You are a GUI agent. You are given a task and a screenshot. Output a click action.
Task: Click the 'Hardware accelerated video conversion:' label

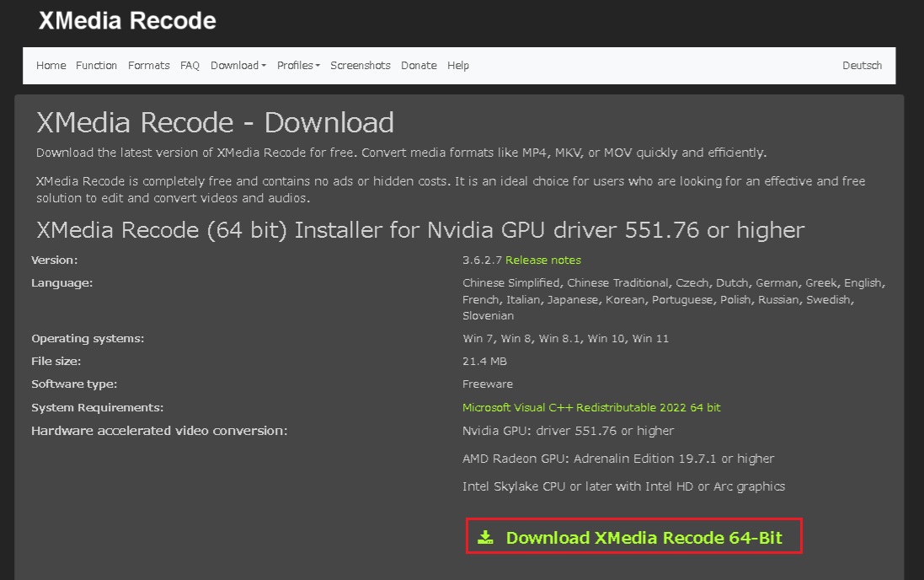pos(159,431)
